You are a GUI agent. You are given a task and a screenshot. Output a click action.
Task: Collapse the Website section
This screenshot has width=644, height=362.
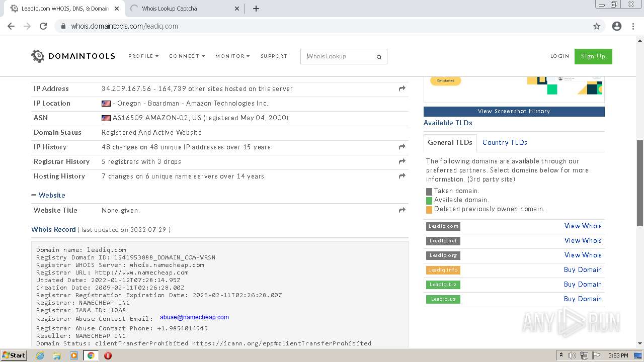click(x=48, y=195)
